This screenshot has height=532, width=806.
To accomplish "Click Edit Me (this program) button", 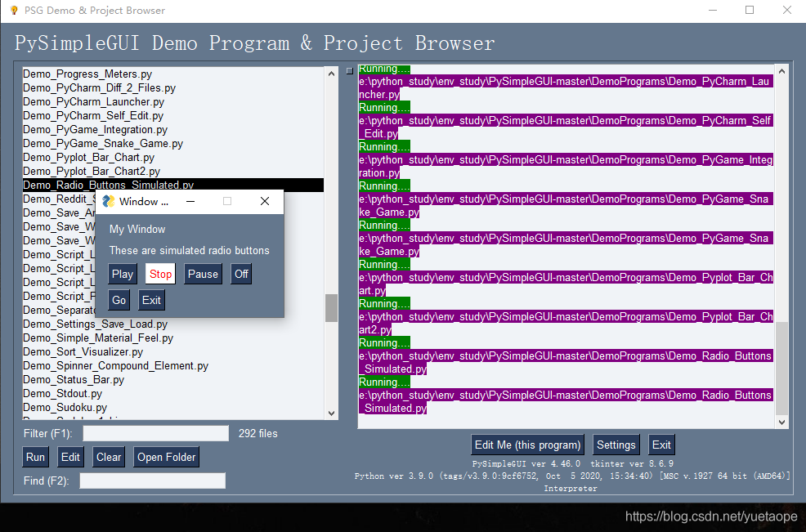I will pyautogui.click(x=528, y=445).
